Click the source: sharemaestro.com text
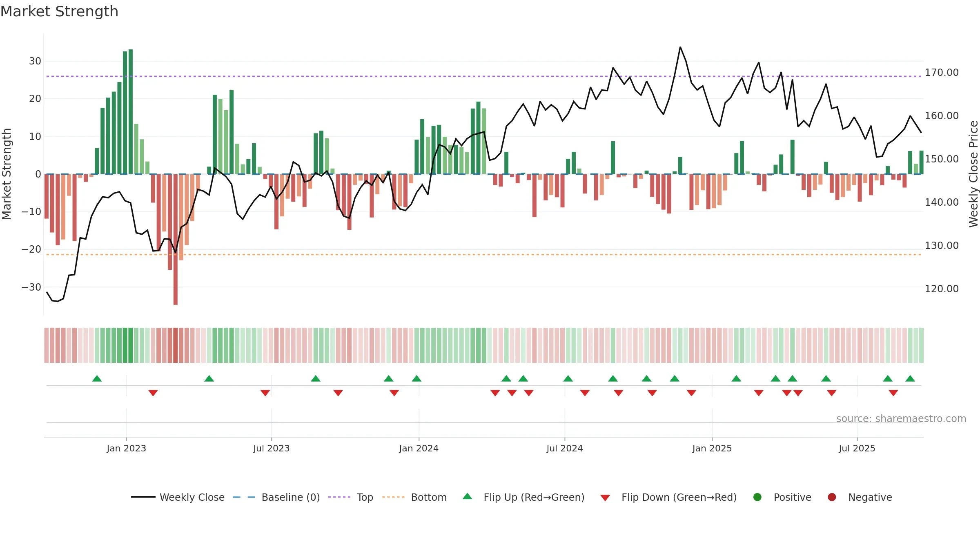The image size is (980, 551). click(x=901, y=419)
